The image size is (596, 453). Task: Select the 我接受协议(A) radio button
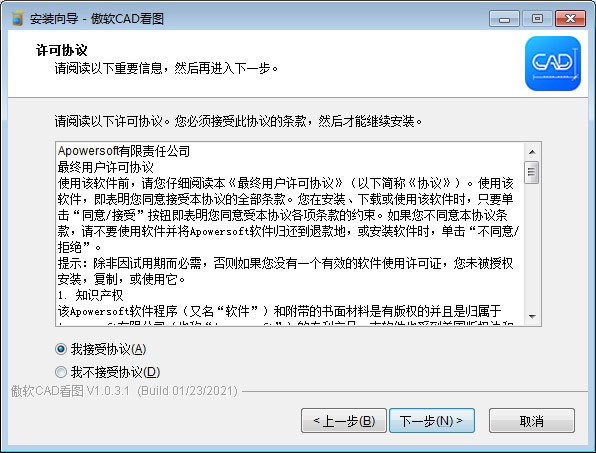(61, 349)
